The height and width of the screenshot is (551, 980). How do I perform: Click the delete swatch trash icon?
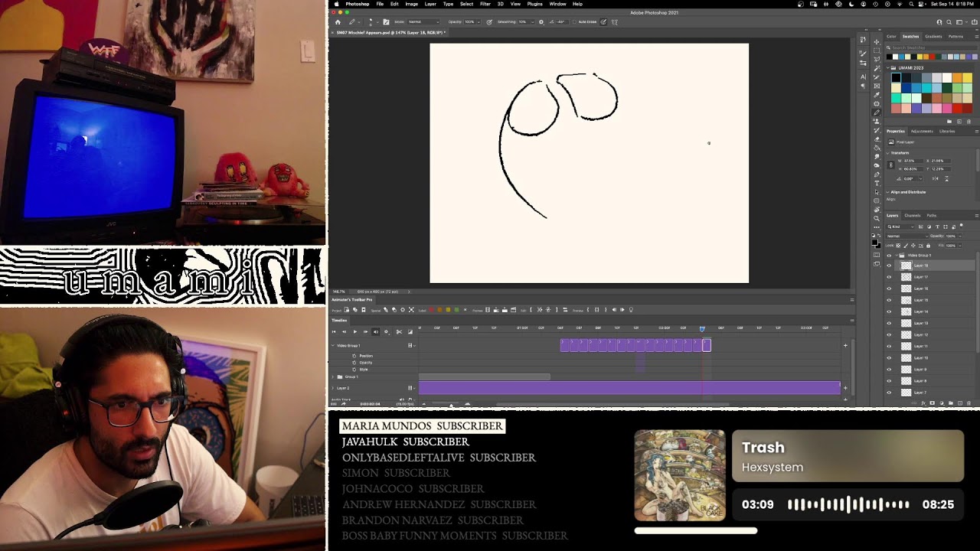tap(969, 122)
